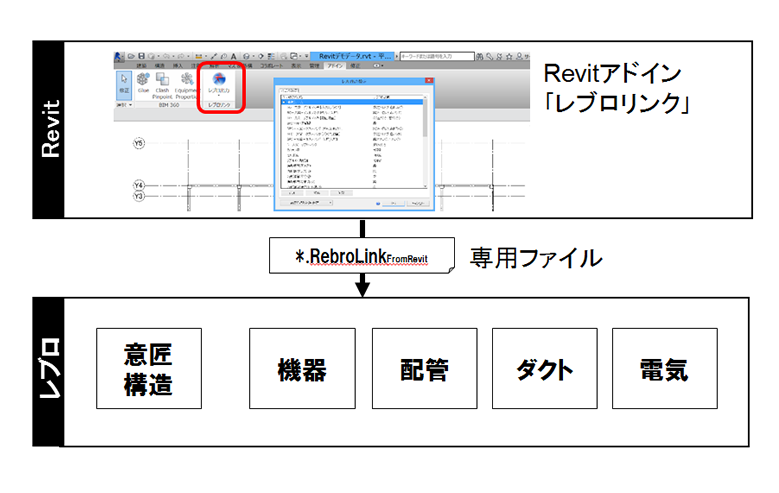Open the 管理 ribbon tab
The height and width of the screenshot is (493, 779).
click(x=314, y=66)
